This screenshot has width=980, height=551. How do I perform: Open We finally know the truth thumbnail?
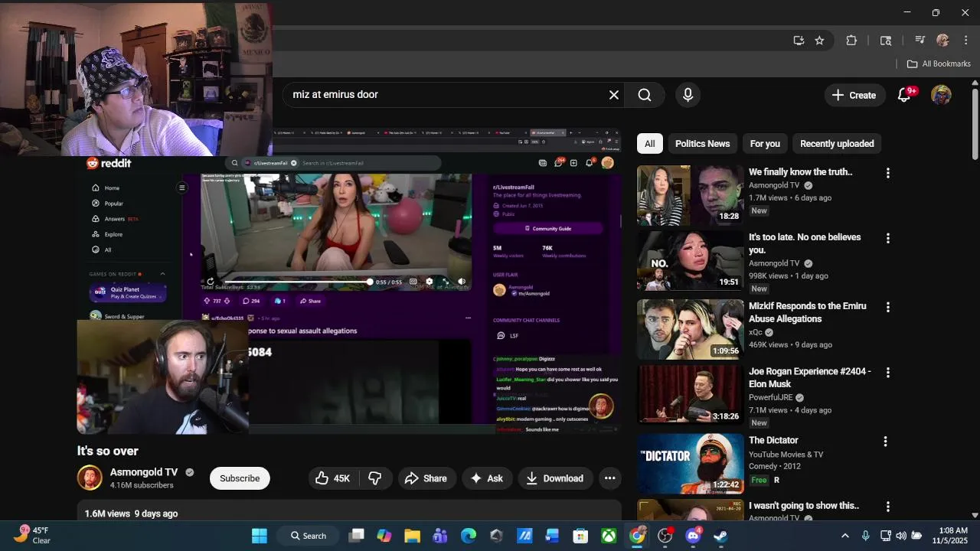(x=690, y=196)
